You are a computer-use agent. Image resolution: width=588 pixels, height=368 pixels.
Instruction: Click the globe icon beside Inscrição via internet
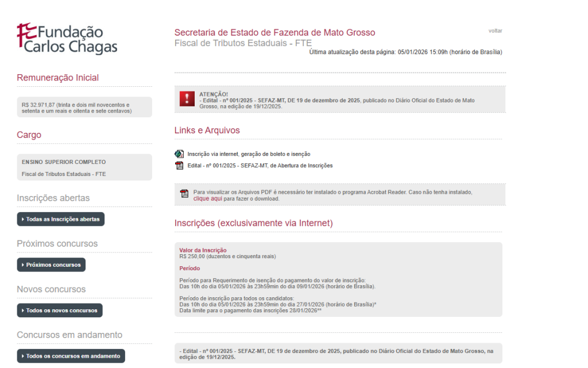click(x=179, y=154)
